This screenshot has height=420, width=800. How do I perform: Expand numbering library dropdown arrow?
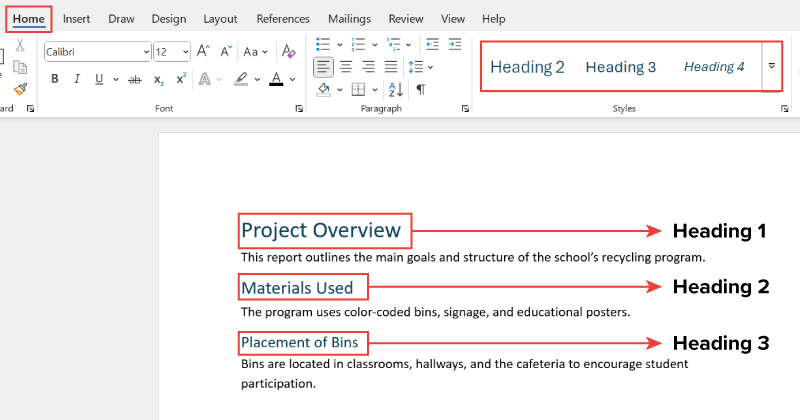[x=375, y=45]
